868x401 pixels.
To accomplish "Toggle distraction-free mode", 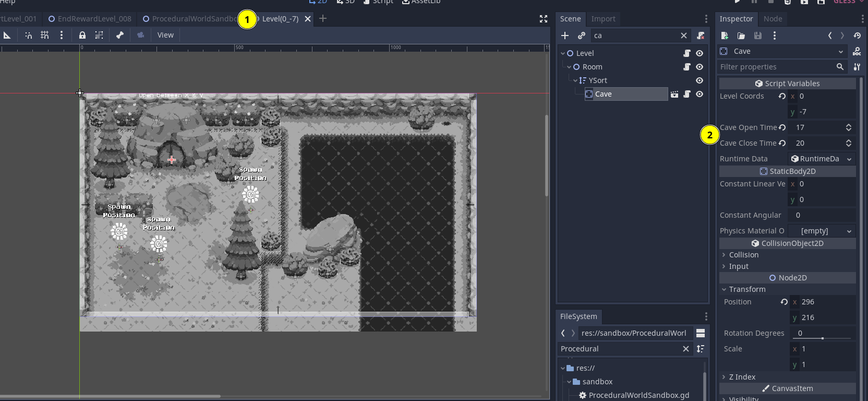I will coord(544,19).
